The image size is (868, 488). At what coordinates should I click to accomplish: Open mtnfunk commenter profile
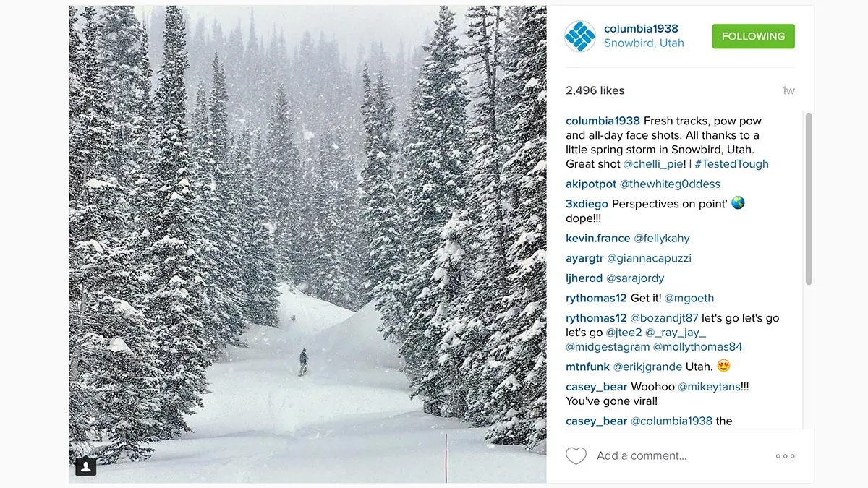[x=587, y=367]
